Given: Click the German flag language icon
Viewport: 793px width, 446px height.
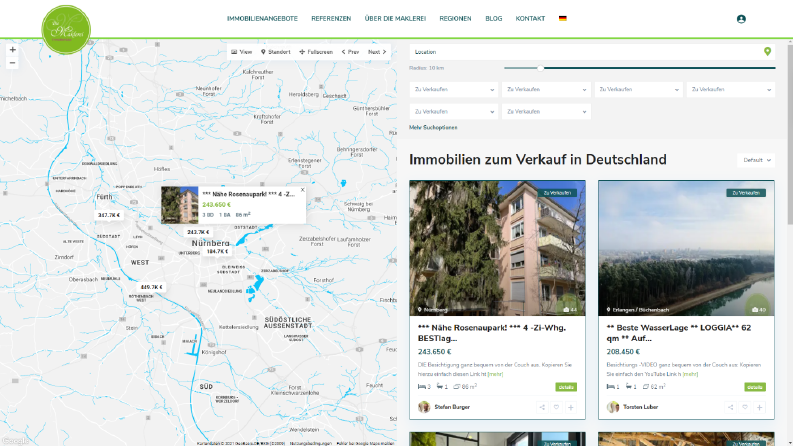Looking at the screenshot, I should (562, 18).
